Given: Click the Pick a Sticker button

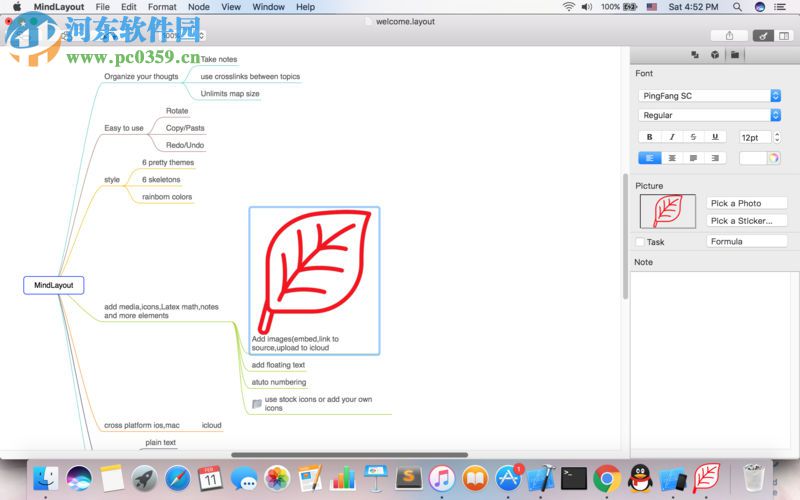Looking at the screenshot, I should pos(747,220).
